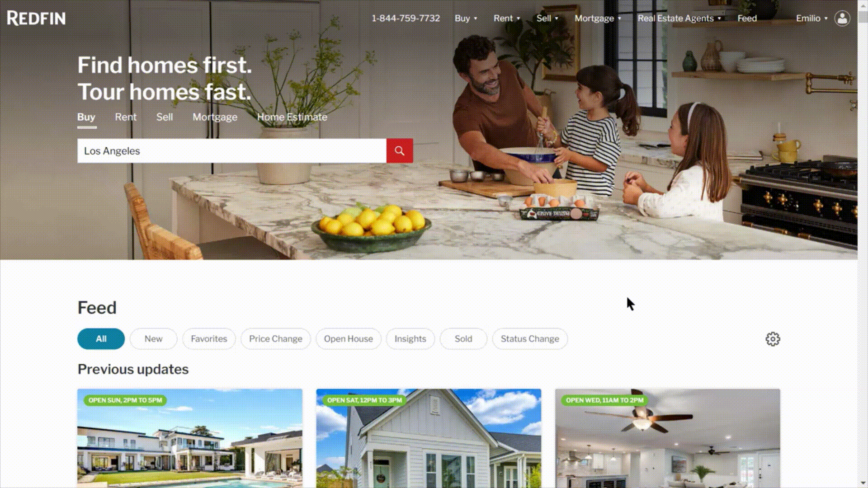Click the Sell tab option

click(164, 117)
